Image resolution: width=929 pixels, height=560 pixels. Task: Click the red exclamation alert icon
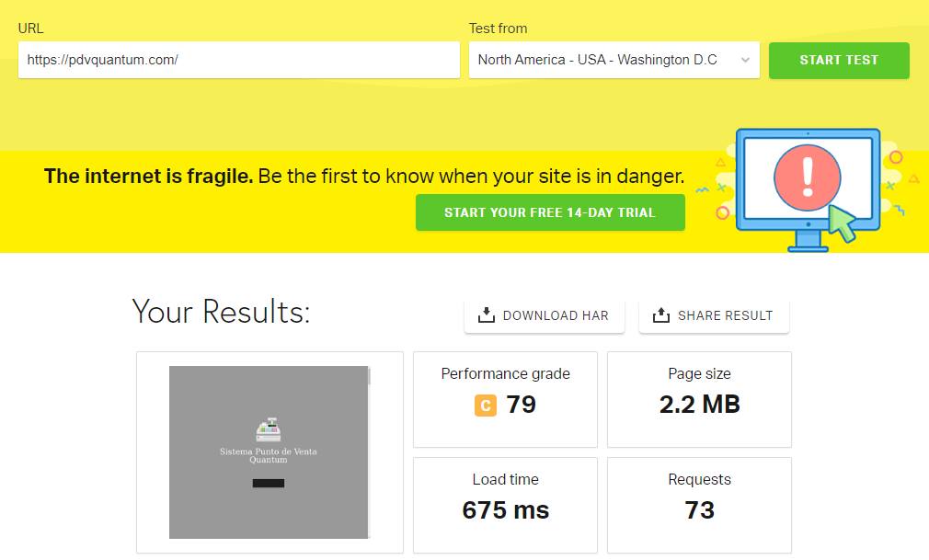pyautogui.click(x=808, y=177)
